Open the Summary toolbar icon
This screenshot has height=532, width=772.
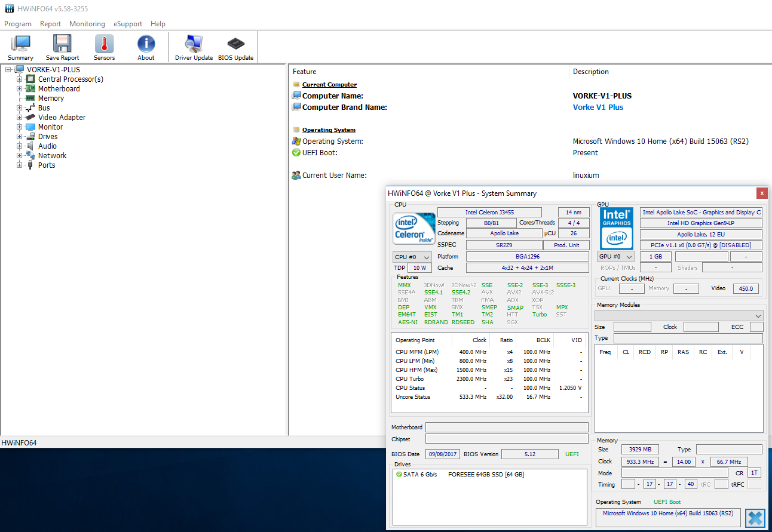click(x=21, y=44)
